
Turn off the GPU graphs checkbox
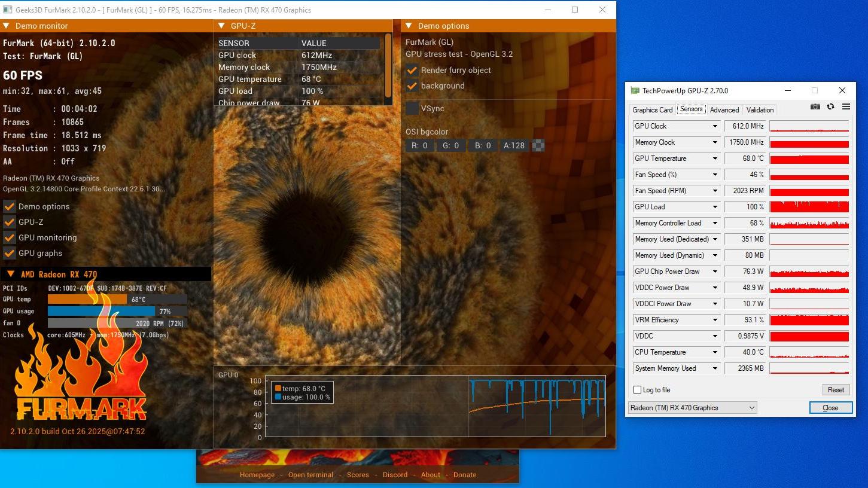pyautogui.click(x=10, y=253)
